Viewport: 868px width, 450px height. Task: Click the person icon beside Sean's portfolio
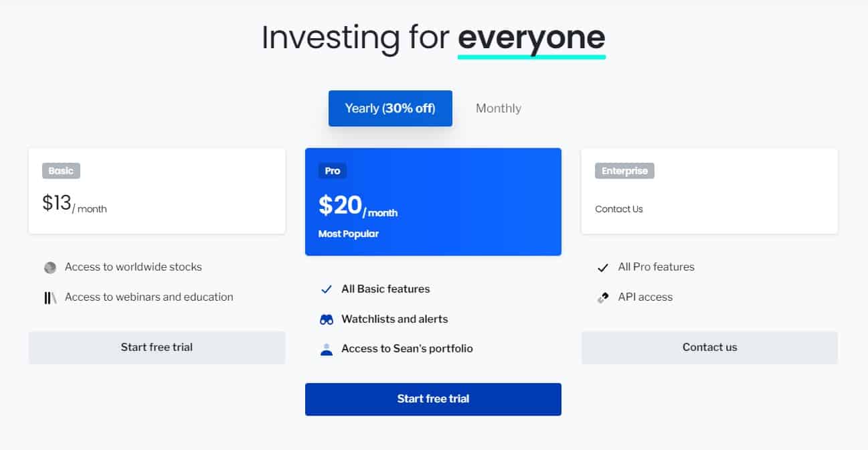tap(327, 349)
